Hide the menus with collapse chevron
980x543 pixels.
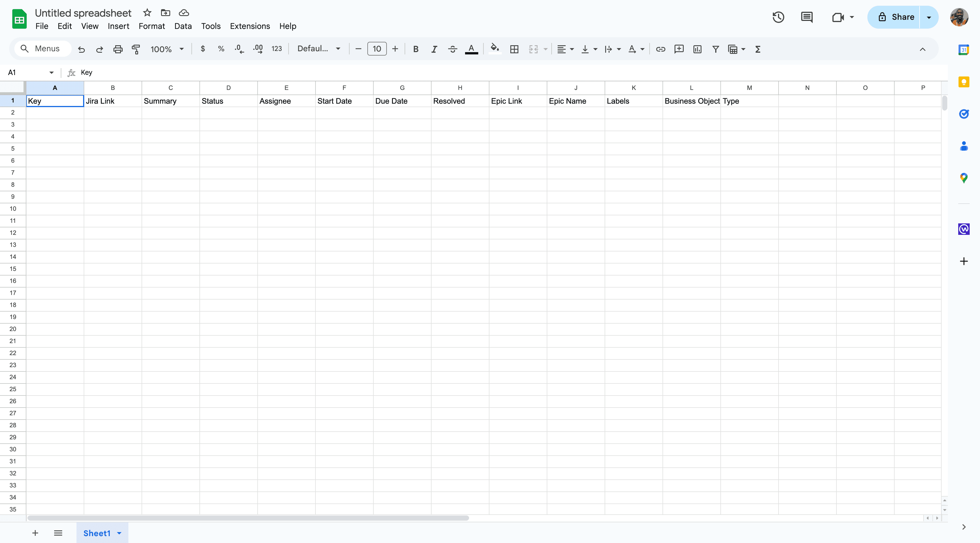pyautogui.click(x=923, y=49)
